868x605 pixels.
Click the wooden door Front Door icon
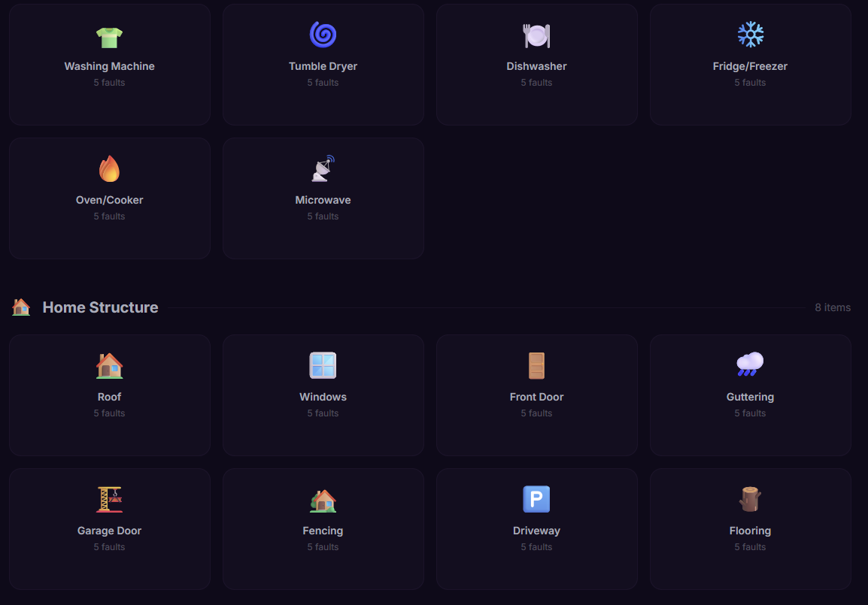(x=536, y=365)
